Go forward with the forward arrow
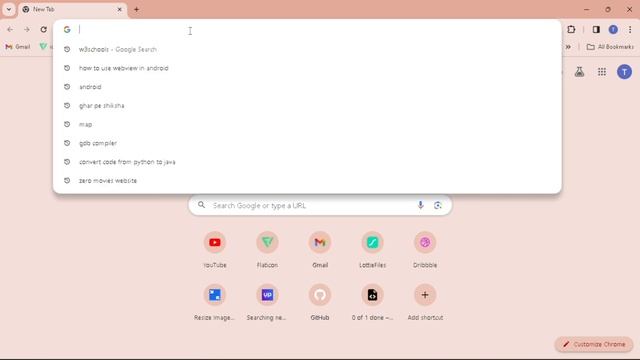The height and width of the screenshot is (360, 640). pos(27,29)
